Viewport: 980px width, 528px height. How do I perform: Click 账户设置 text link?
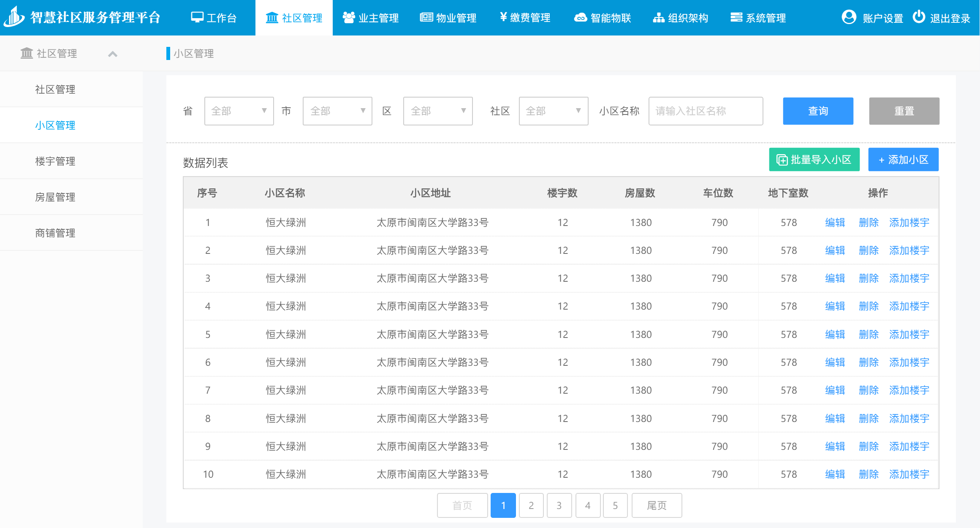click(x=883, y=18)
